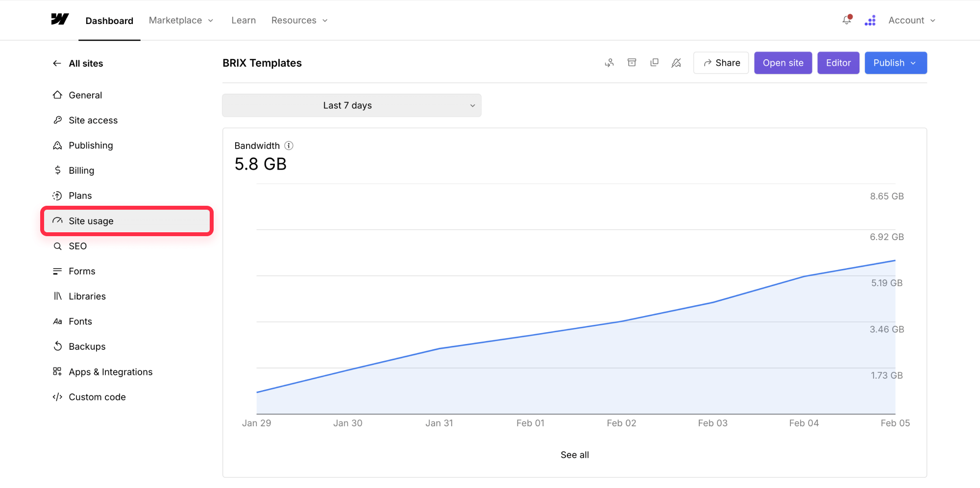This screenshot has width=980, height=488.
Task: Click the Publish button
Action: coord(896,63)
